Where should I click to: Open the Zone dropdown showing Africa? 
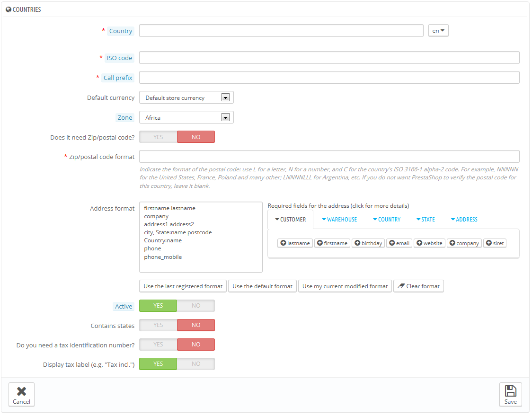point(186,117)
